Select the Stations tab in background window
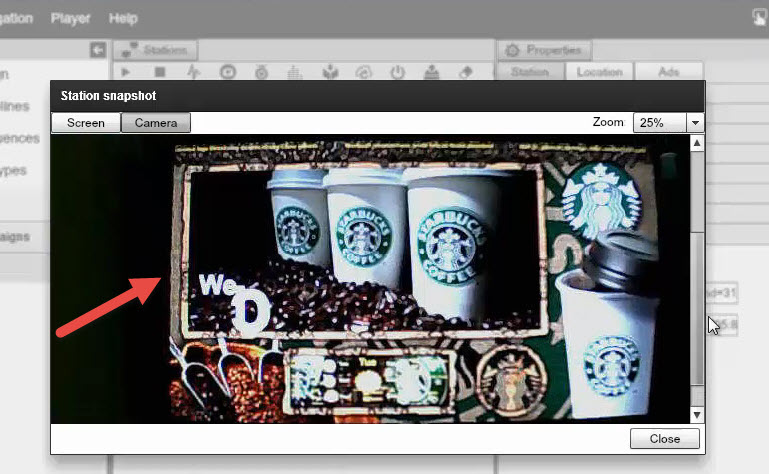The image size is (769, 474). pos(155,50)
